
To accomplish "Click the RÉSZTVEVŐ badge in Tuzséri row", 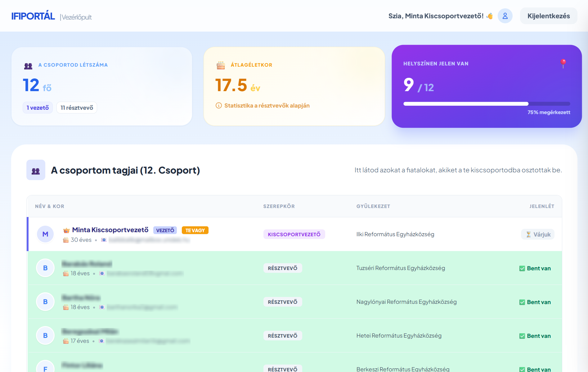I will click(x=283, y=268).
